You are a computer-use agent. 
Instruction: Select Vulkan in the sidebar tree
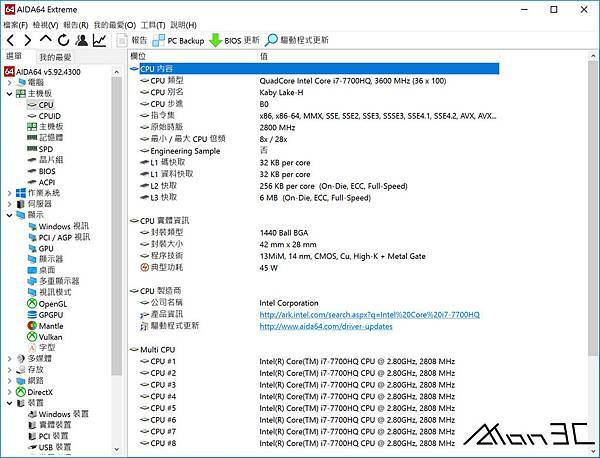[45, 337]
